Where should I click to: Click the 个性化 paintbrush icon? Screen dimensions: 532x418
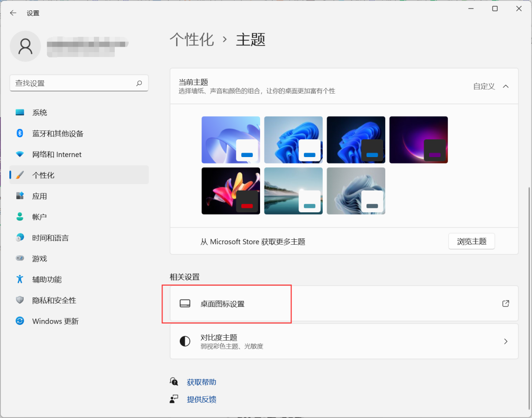click(x=20, y=175)
